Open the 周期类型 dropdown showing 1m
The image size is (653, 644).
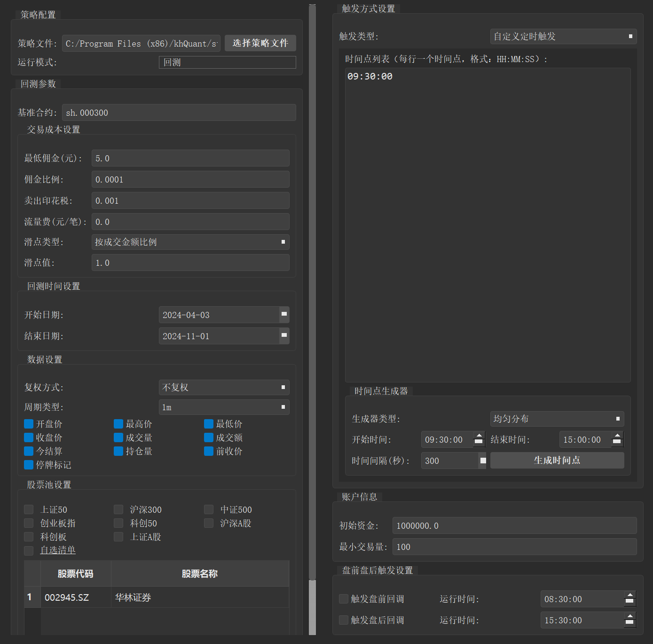coord(224,407)
